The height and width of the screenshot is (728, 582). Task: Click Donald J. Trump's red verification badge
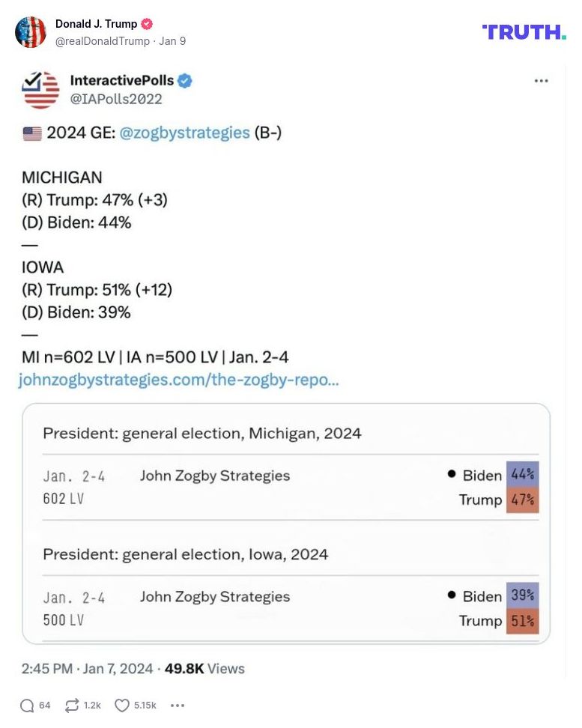[145, 23]
